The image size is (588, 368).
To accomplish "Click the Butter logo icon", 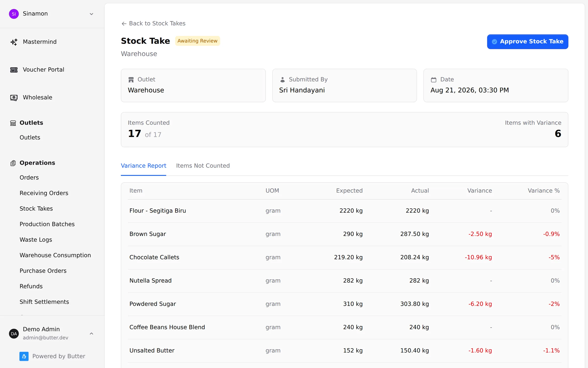I will tap(24, 356).
